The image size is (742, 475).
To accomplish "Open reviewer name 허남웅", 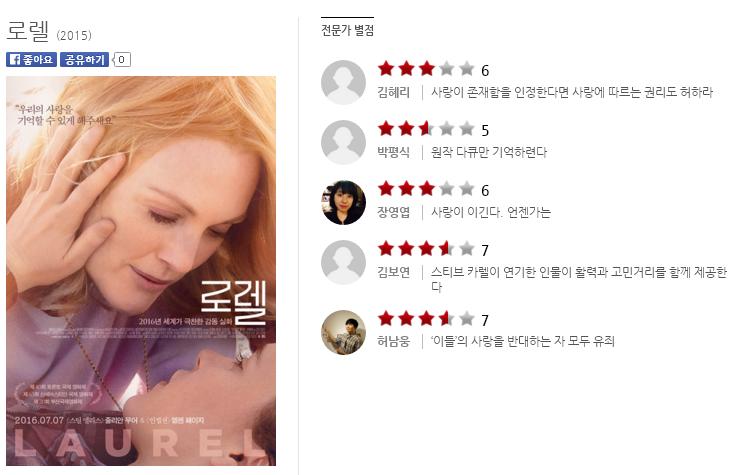I will (393, 342).
